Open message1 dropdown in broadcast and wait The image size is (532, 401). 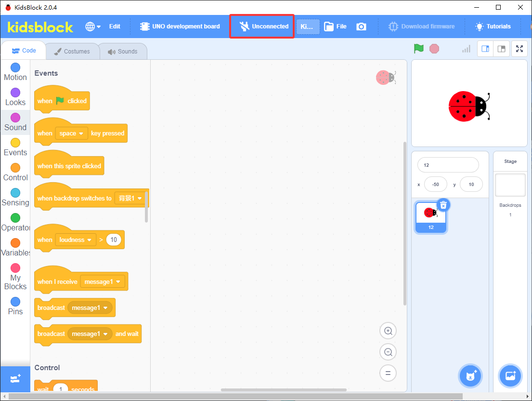pos(90,334)
